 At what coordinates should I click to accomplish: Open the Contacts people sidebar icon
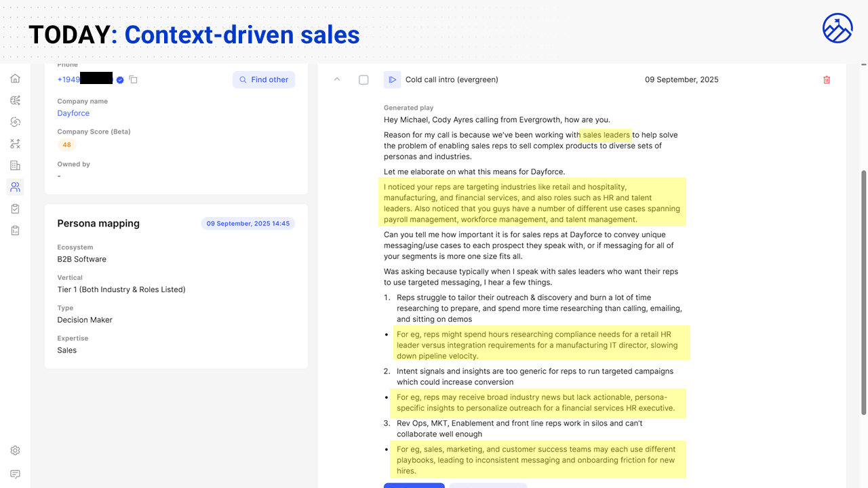15,187
